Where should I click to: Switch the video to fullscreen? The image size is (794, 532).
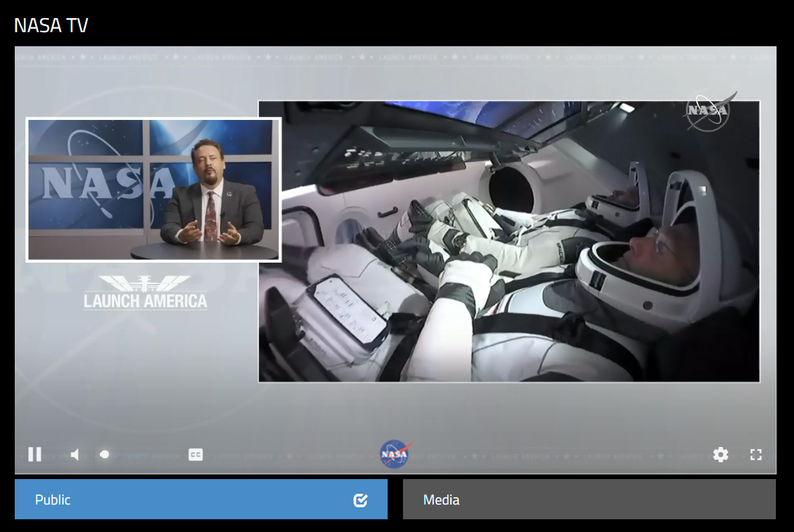pos(756,455)
